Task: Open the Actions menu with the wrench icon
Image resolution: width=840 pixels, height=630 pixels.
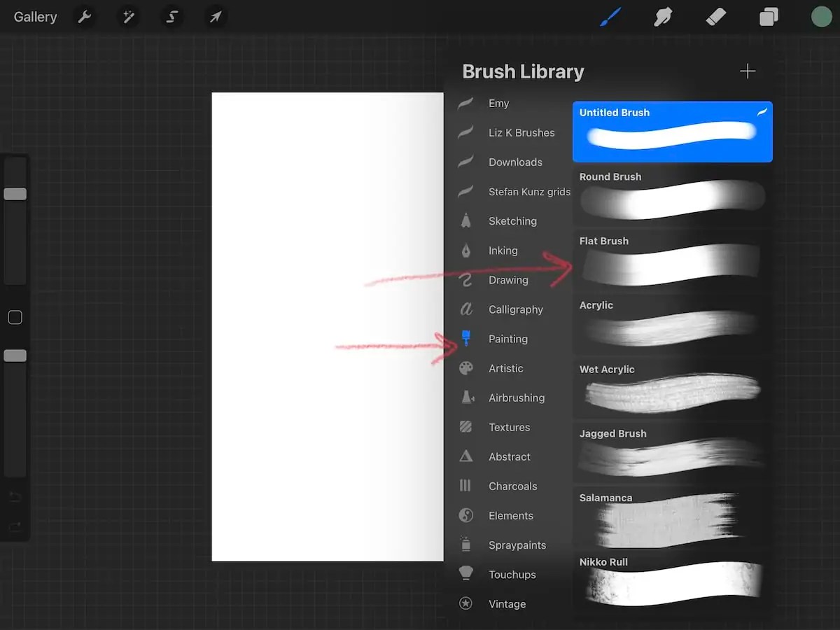Action: [x=85, y=17]
